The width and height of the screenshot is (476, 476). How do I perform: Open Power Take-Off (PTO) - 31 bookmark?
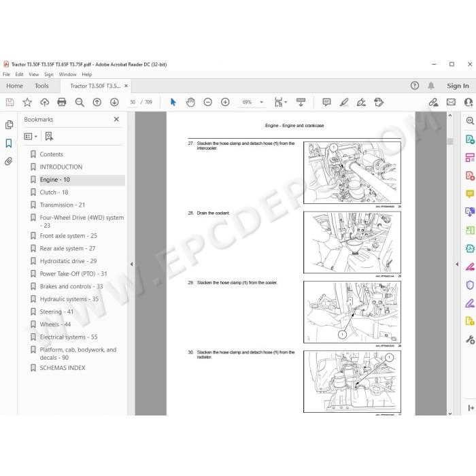coord(73,274)
